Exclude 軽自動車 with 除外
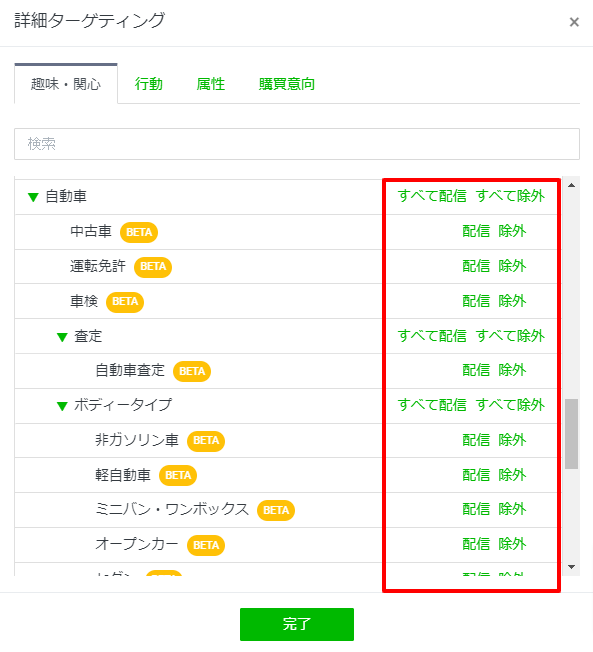 [x=512, y=474]
